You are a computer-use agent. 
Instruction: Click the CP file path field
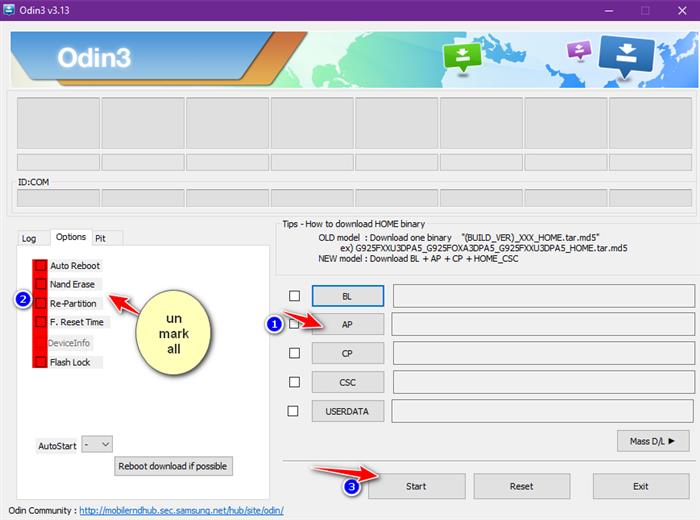543,353
